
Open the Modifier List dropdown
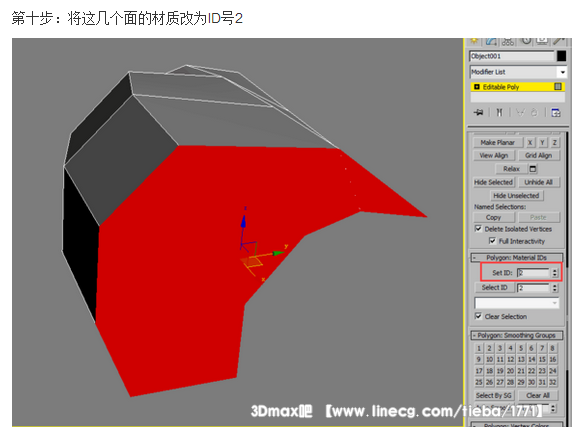tap(518, 72)
